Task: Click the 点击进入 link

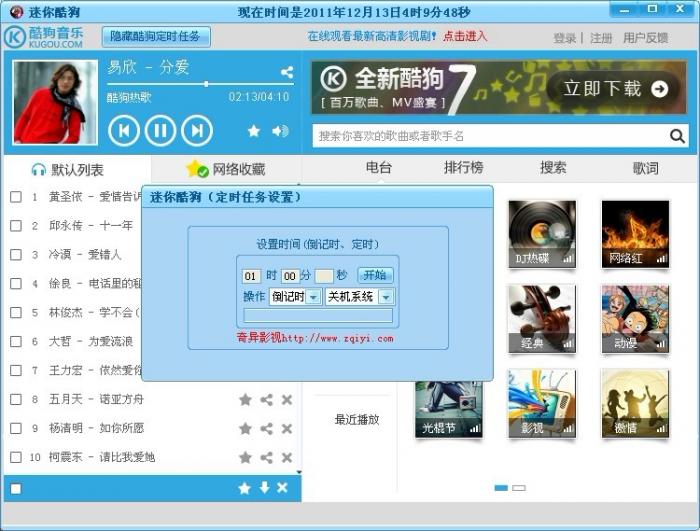Action: [465, 36]
